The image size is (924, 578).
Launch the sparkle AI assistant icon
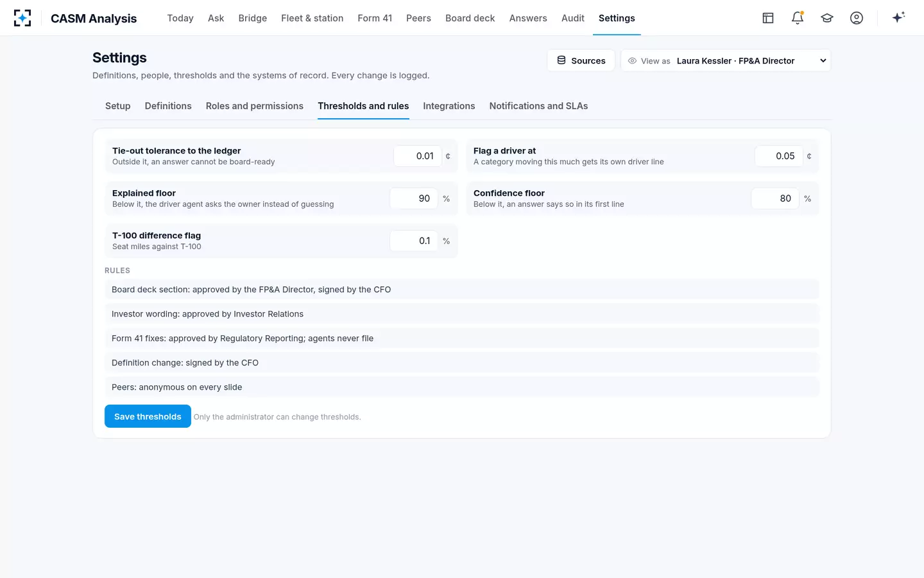pyautogui.click(x=898, y=17)
